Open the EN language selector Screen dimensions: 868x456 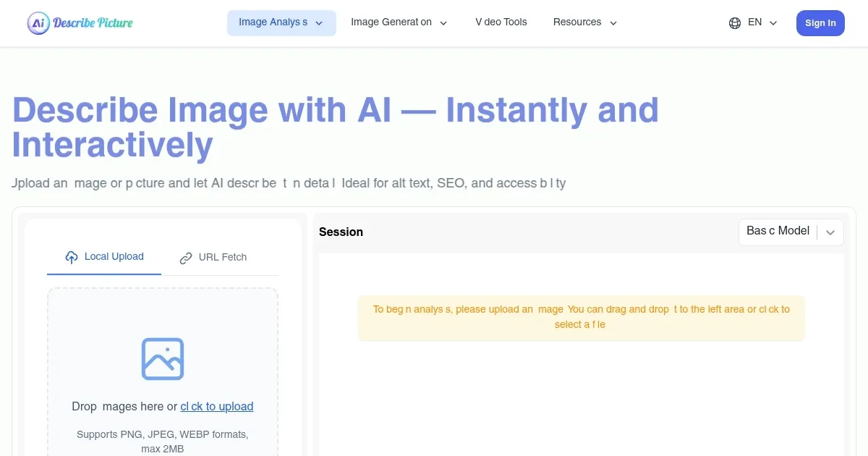pos(754,23)
